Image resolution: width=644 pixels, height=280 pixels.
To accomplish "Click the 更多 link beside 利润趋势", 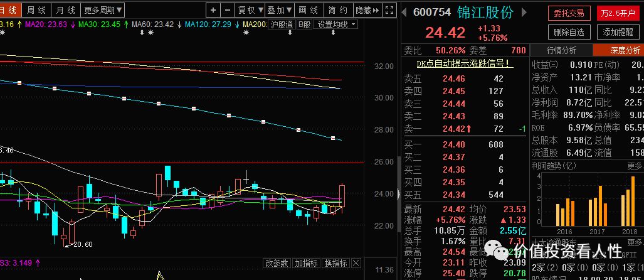I will click(x=635, y=166).
